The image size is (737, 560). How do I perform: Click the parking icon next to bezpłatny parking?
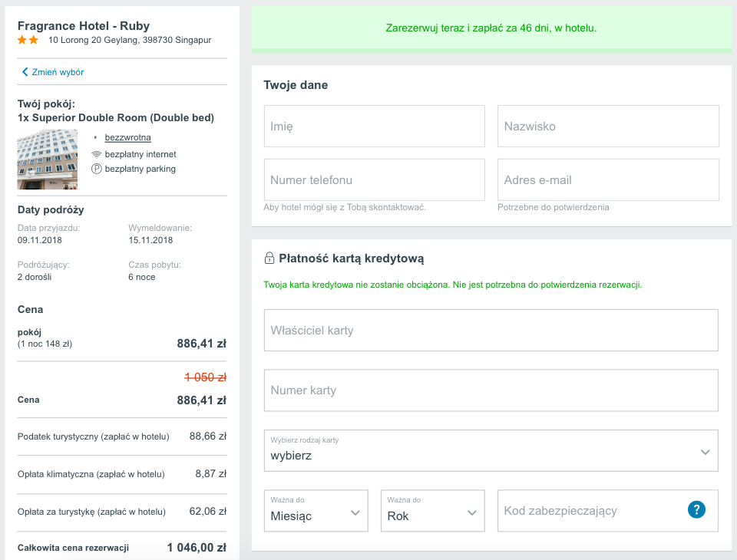97,169
